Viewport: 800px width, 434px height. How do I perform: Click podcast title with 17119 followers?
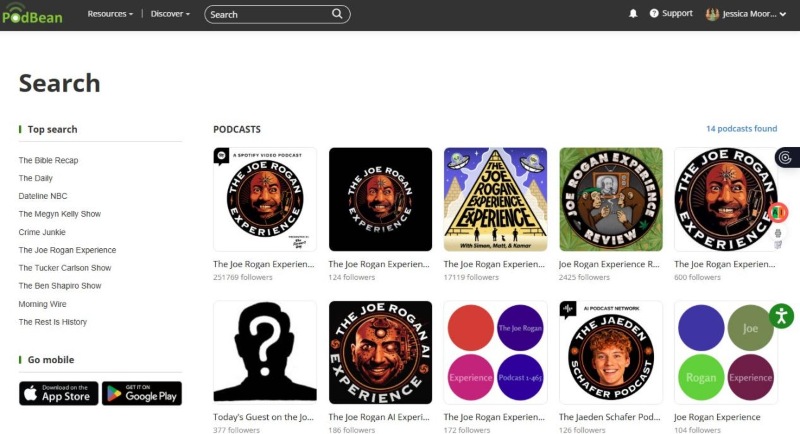point(494,264)
